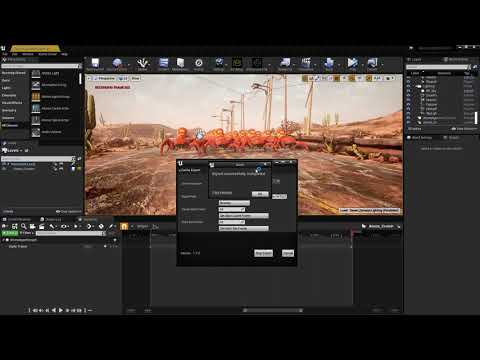Click the Build toolbar icon
Image resolution: width=480 pixels, height=360 pixels.
(x=329, y=64)
